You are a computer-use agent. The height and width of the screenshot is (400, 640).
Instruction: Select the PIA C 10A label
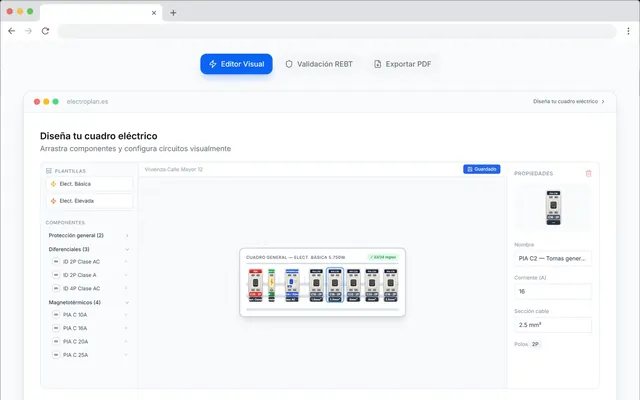[75, 315]
